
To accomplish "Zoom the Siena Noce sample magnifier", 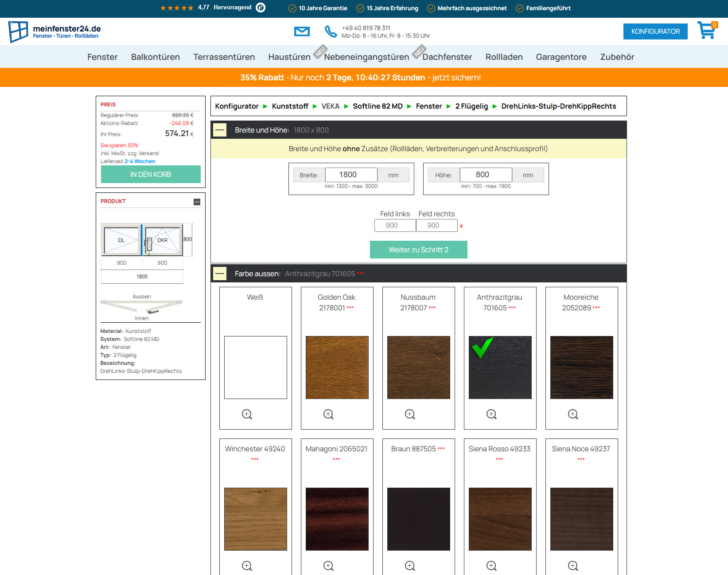I will (573, 566).
